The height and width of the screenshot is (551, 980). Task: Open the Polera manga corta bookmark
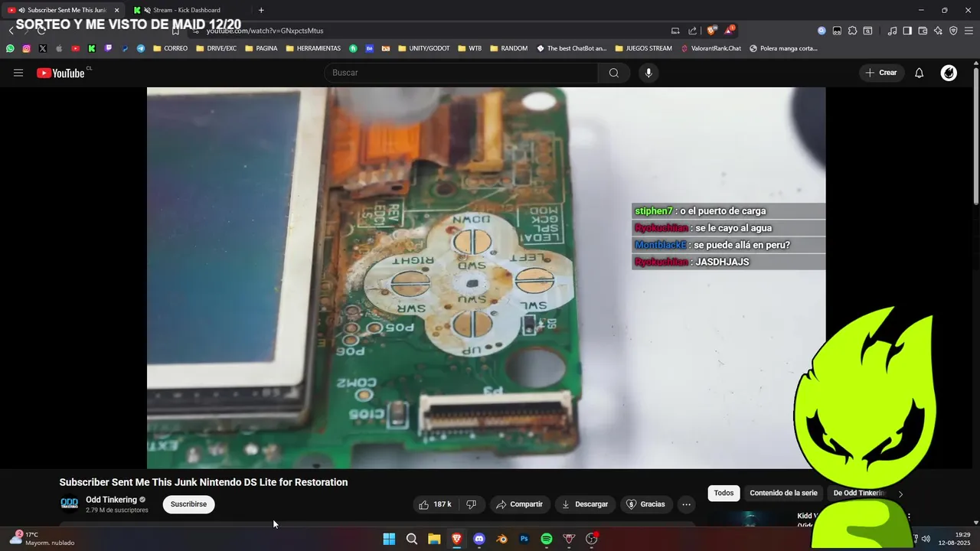click(x=783, y=48)
